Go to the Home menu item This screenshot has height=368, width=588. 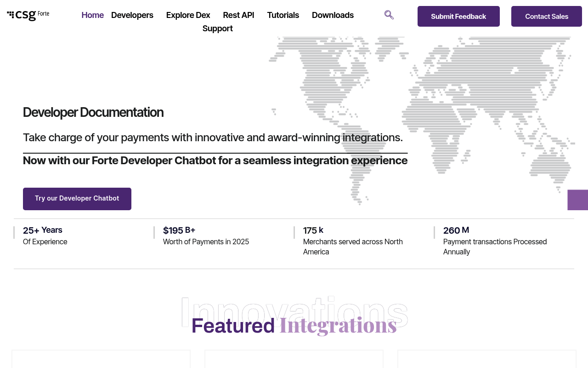tap(93, 15)
